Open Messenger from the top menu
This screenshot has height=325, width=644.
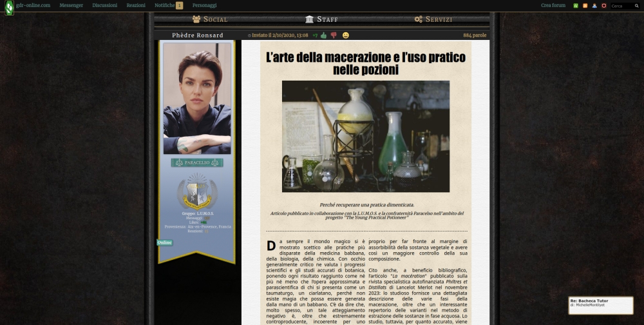click(71, 5)
